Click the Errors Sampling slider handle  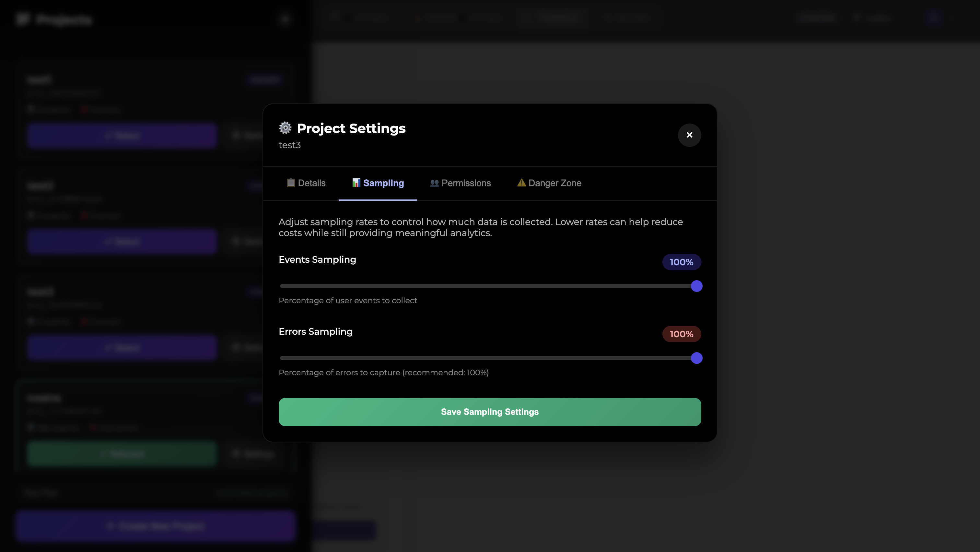pos(696,358)
